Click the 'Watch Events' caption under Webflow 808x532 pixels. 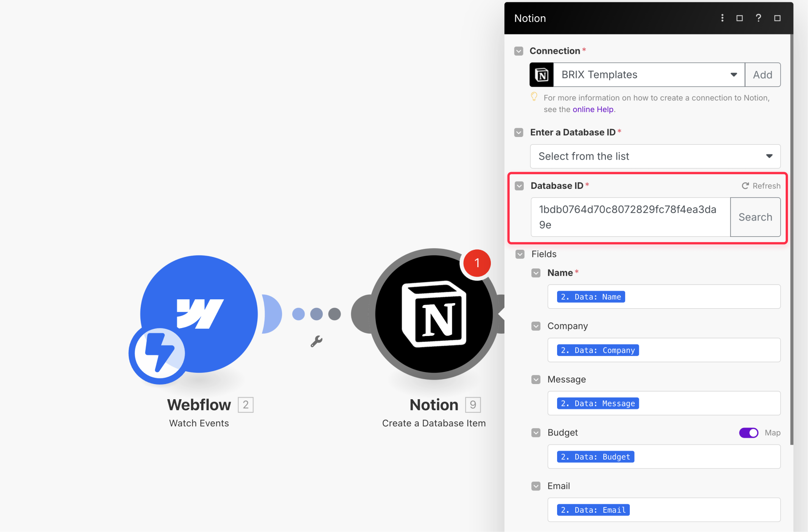(199, 423)
